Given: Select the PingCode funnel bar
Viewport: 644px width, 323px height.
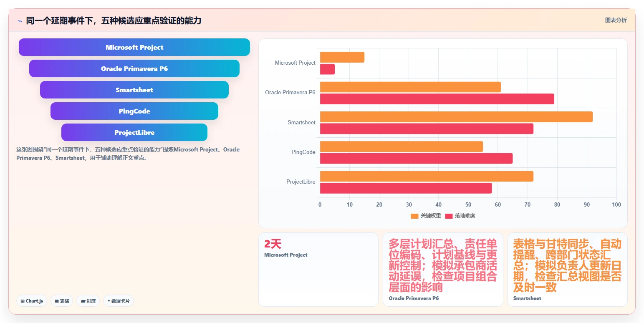Looking at the screenshot, I should click(134, 111).
